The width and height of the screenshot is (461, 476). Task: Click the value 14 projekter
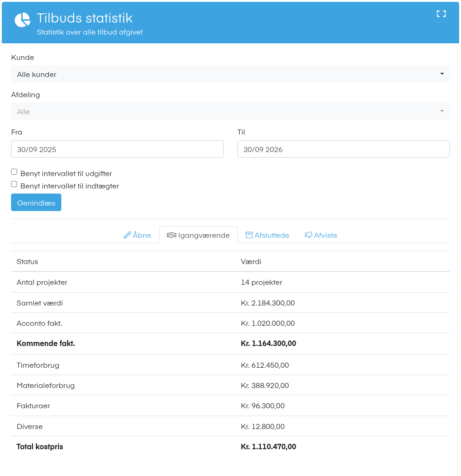[261, 282]
